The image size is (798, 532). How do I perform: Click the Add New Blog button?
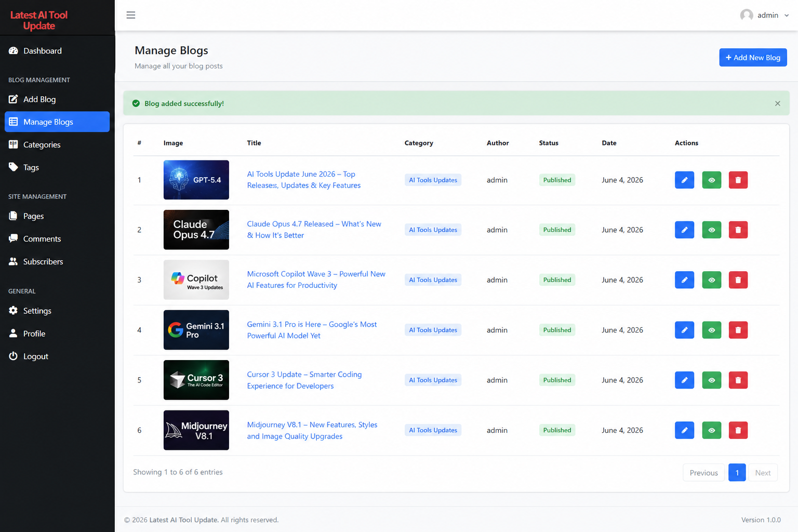pyautogui.click(x=753, y=58)
